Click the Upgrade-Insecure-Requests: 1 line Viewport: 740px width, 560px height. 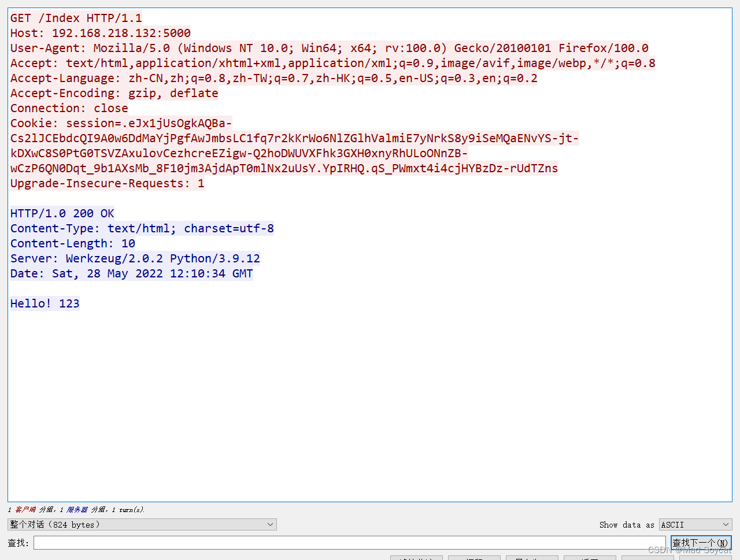[107, 183]
